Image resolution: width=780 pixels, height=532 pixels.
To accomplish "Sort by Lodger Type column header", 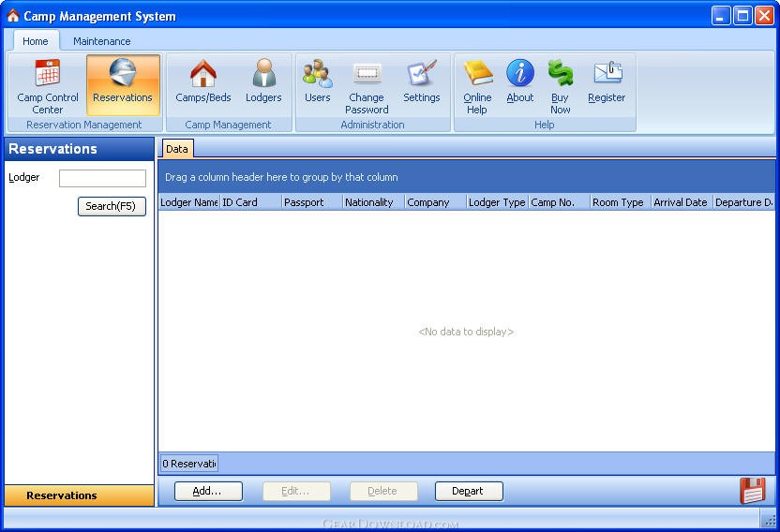I will point(497,202).
